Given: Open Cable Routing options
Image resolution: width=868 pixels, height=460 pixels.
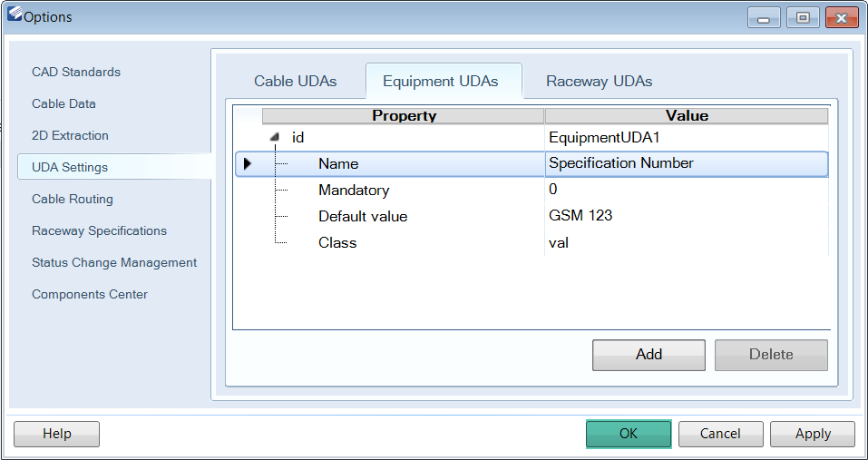Looking at the screenshot, I should coord(73,199).
